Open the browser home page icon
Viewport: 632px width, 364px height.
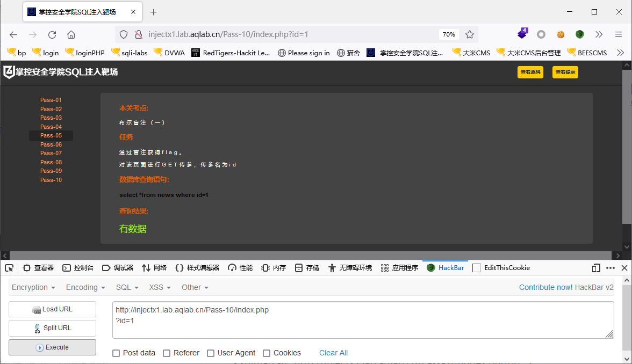coord(71,34)
